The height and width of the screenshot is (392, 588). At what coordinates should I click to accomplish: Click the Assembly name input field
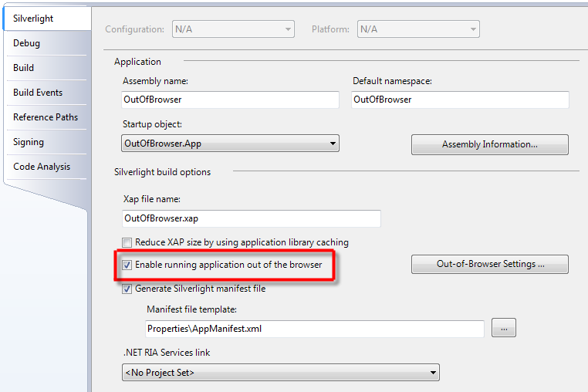pos(230,100)
